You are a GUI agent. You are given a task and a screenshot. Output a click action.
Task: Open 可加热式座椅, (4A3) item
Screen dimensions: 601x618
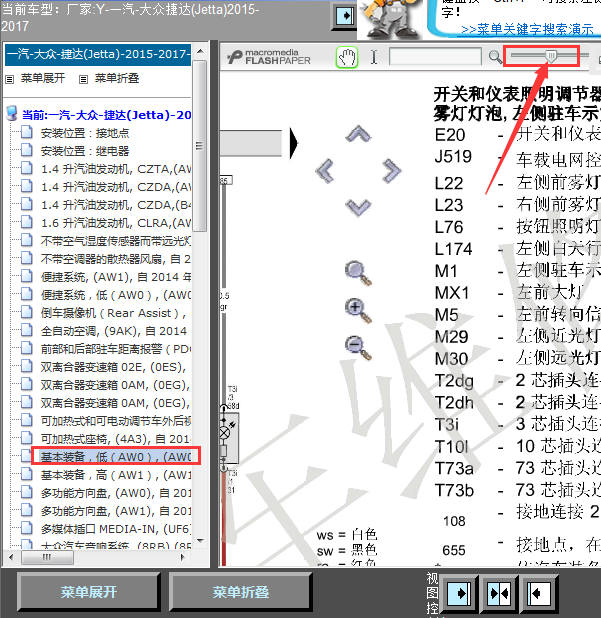116,439
